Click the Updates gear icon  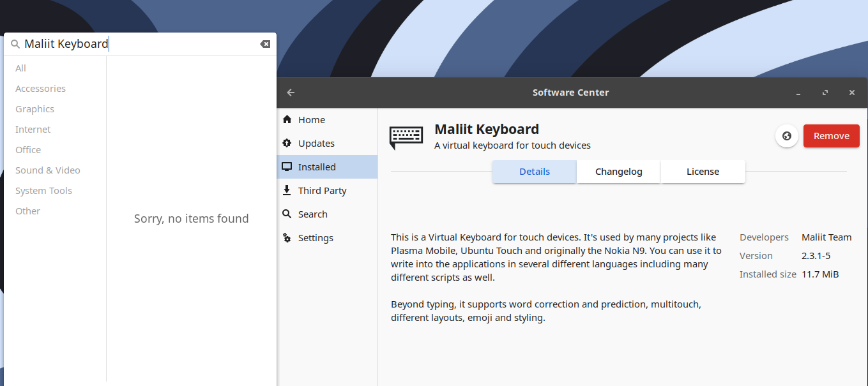coord(287,143)
